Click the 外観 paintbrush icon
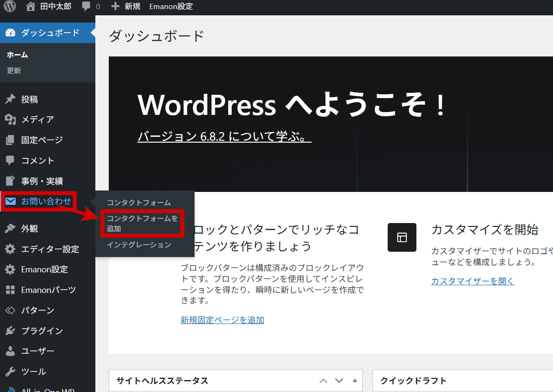The image size is (553, 392). pyautogui.click(x=10, y=228)
